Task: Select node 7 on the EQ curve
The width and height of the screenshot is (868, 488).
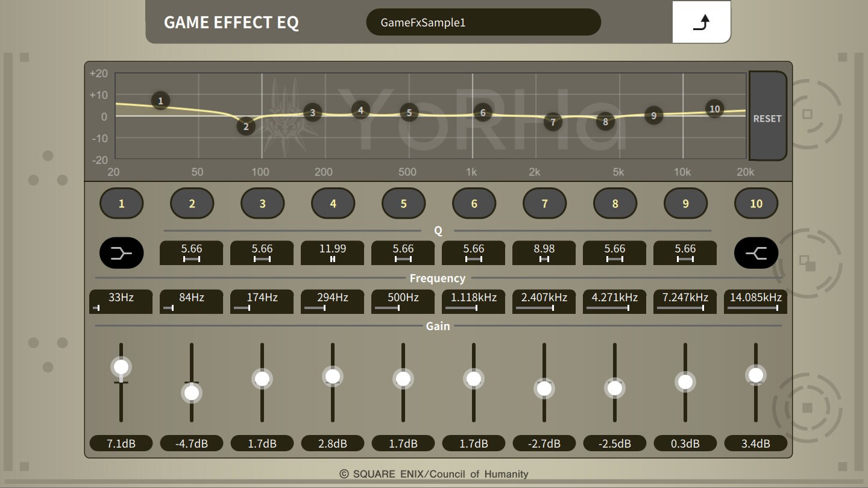Action: [553, 122]
